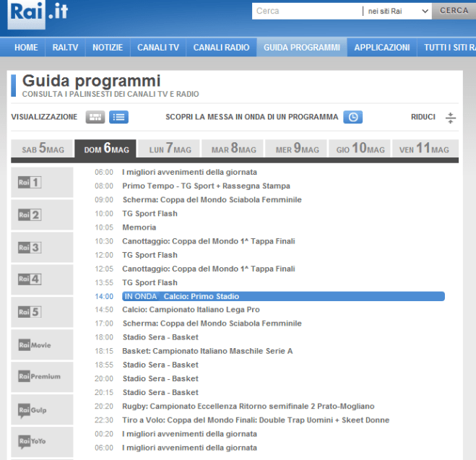Select Rai 1 channel logo
The image size is (476, 460).
[30, 183]
